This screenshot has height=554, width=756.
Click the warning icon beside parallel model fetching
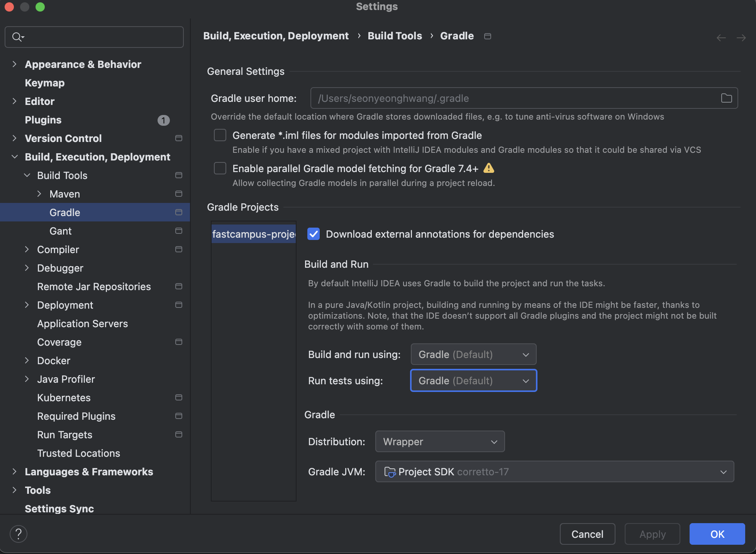[488, 168]
